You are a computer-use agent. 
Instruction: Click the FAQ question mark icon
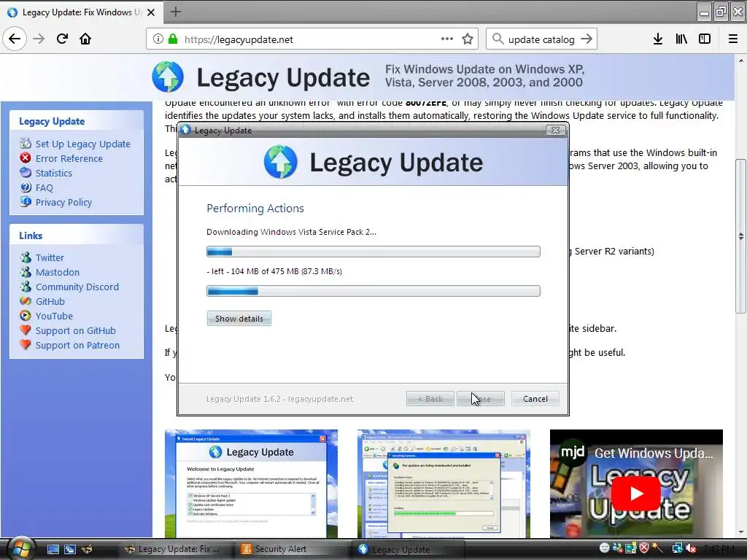[26, 187]
